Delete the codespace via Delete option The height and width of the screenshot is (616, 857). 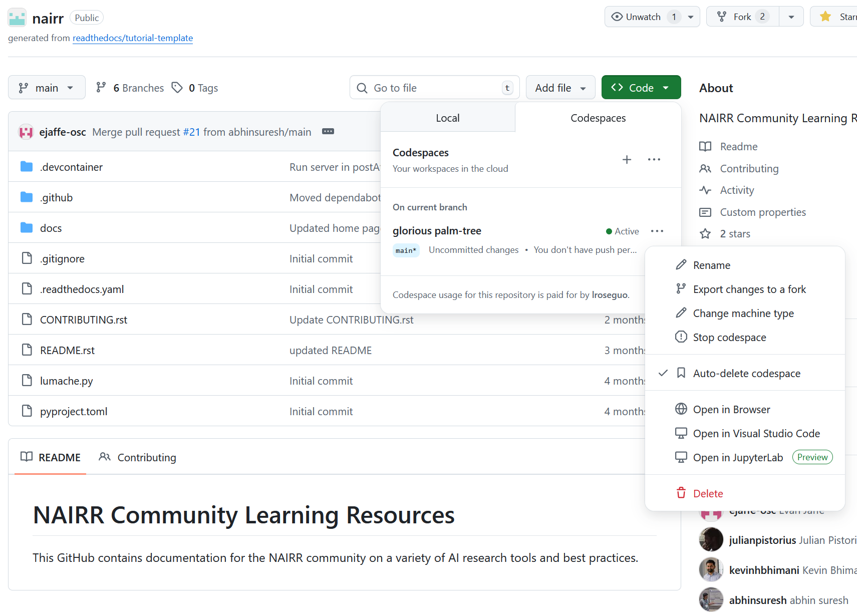745,493
